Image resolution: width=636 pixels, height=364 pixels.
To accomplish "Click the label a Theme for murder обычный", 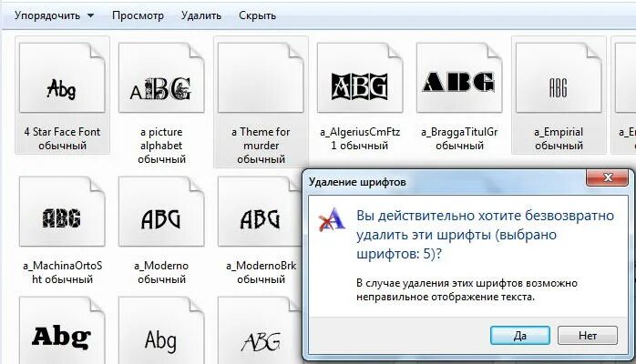I will click(261, 146).
